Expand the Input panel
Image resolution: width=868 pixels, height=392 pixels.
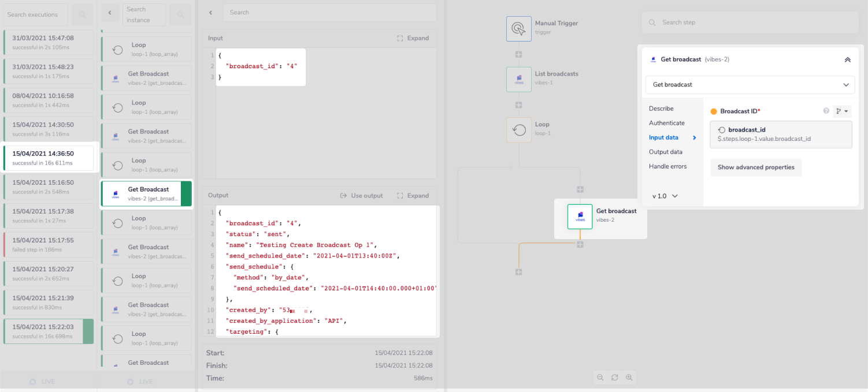coord(413,38)
